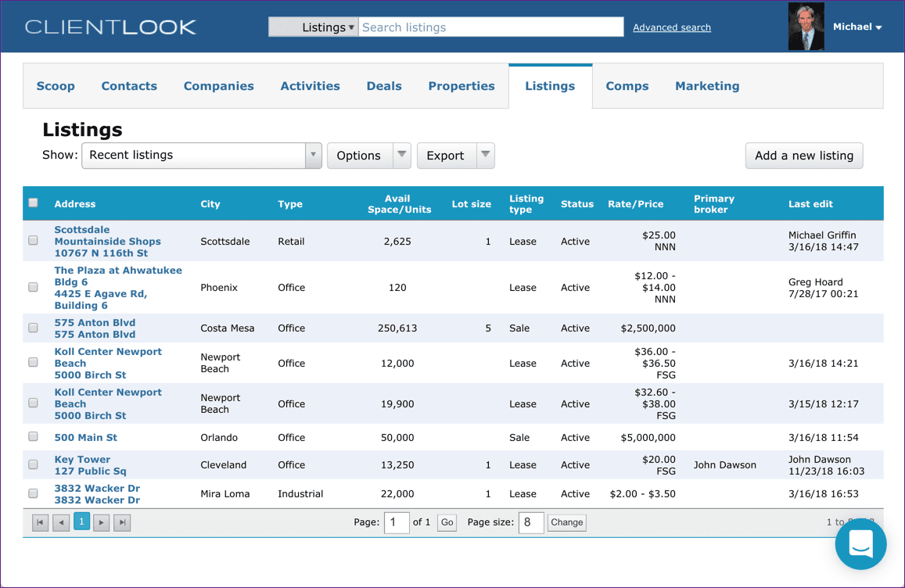The image size is (905, 588).
Task: Click Michael's profile photo
Action: pyautogui.click(x=806, y=27)
